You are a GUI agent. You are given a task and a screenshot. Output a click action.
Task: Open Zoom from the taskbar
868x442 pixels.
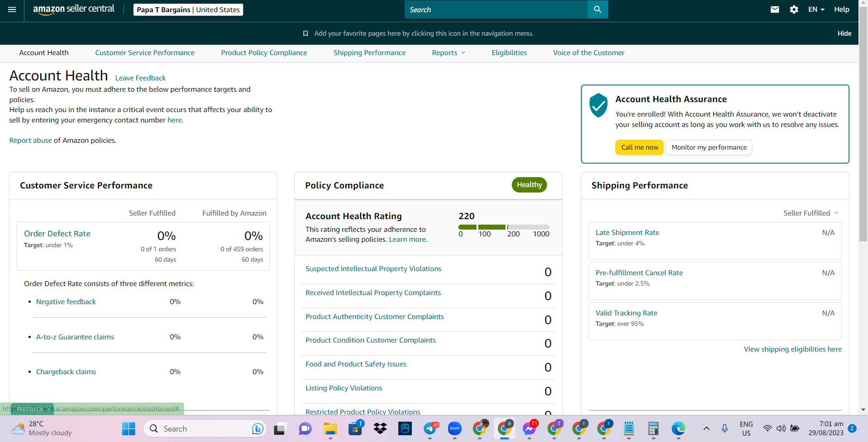(455, 428)
